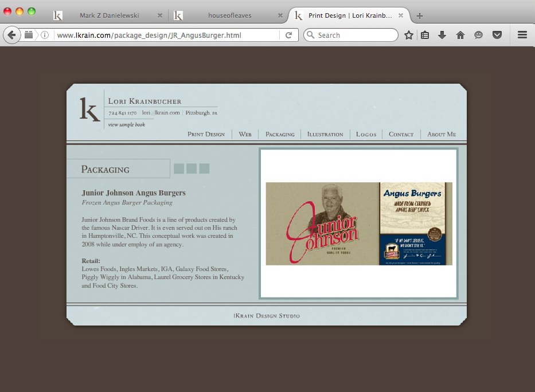Open the Pocket icon in the toolbar

[497, 35]
